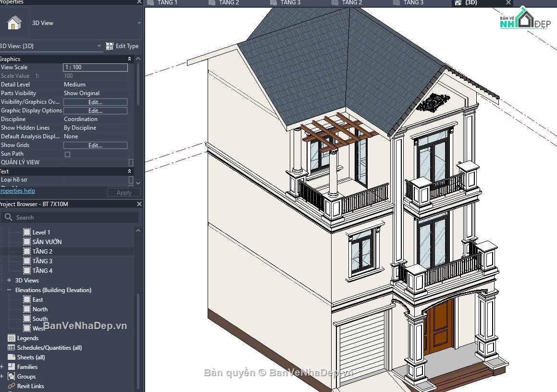Click the View Scale 1:100 field

(95, 67)
